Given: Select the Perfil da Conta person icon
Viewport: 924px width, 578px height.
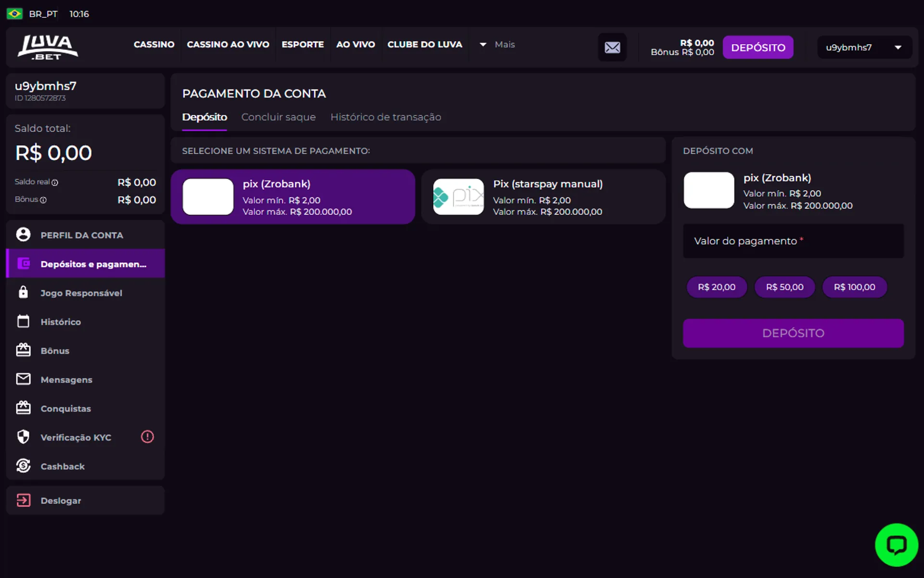Looking at the screenshot, I should [x=23, y=235].
